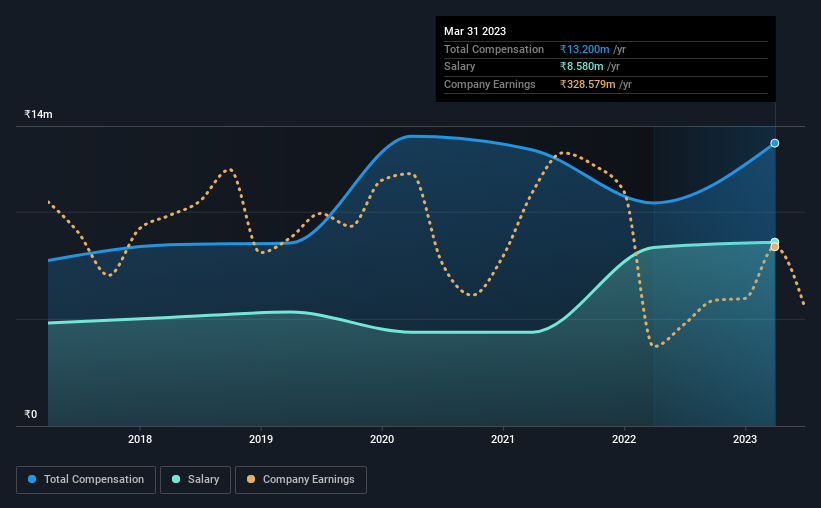This screenshot has height=508, width=821.
Task: Click the ₹328.579m company earnings value
Action: 587,84
